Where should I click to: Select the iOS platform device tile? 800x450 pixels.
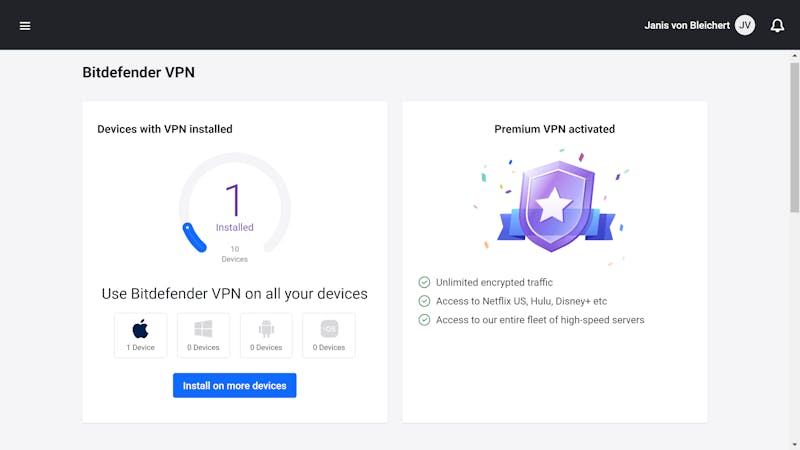click(329, 335)
